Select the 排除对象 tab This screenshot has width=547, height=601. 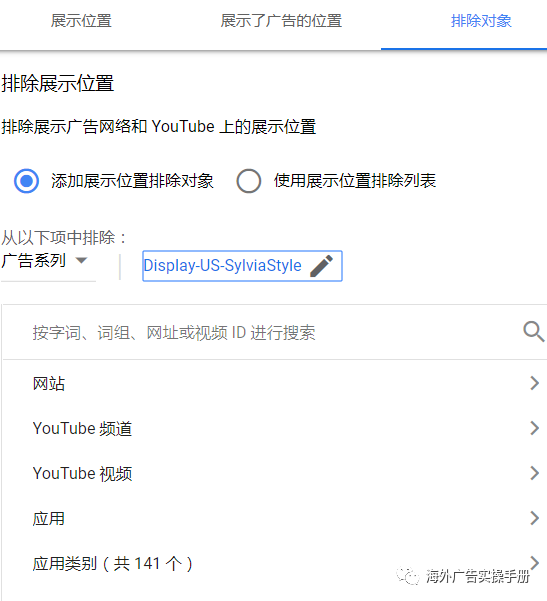coord(481,21)
